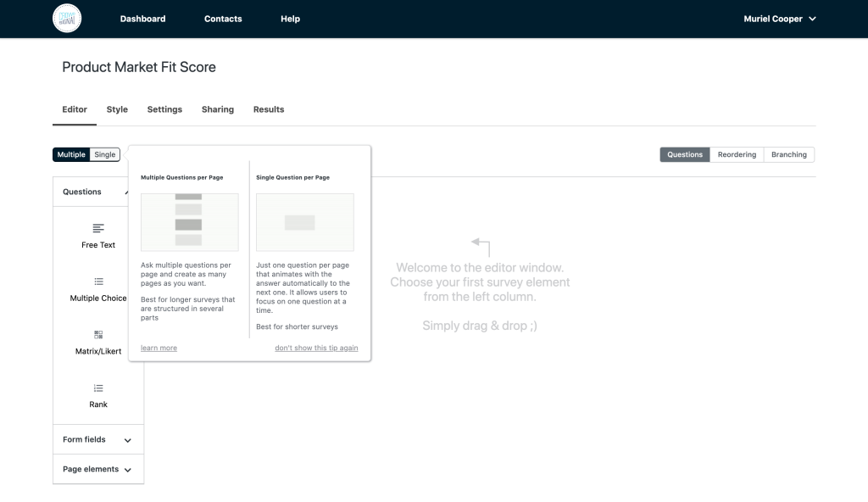The width and height of the screenshot is (868, 502).
Task: Select the Questions view toggle
Action: pyautogui.click(x=685, y=154)
